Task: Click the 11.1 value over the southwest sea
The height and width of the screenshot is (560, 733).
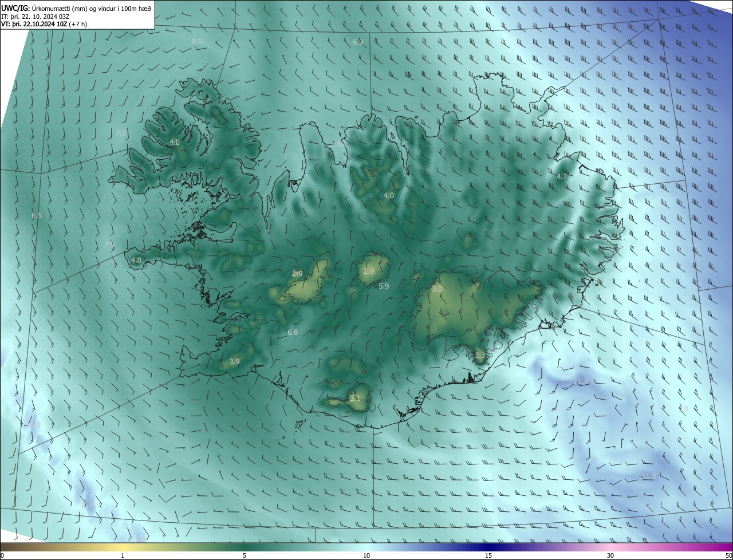Action: [x=34, y=425]
